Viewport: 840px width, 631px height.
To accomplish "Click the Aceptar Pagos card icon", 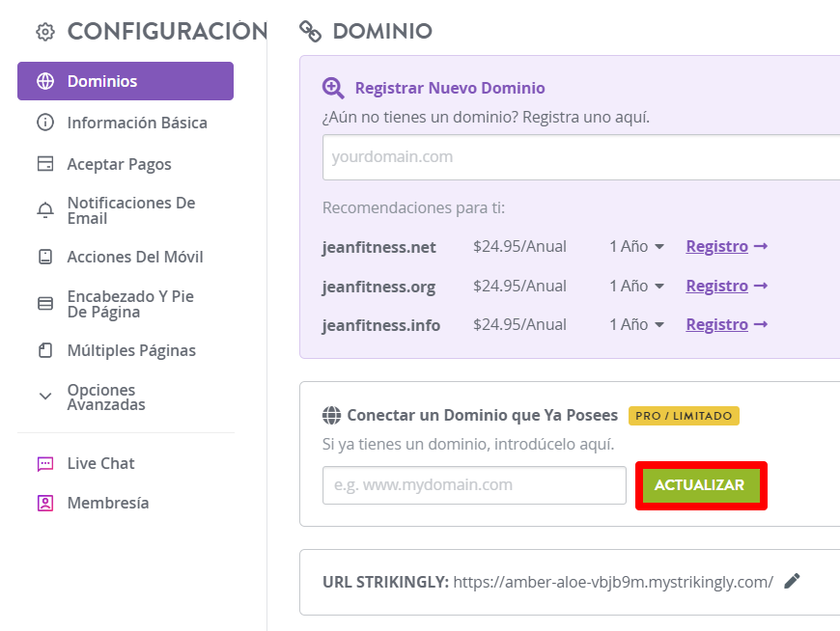I will click(45, 164).
